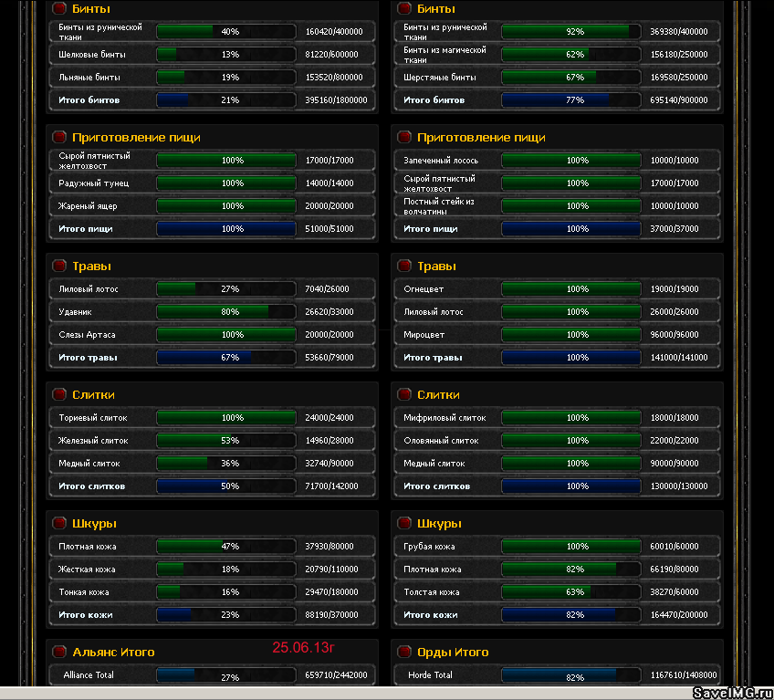Click the Толстая кожа 63% progress bar

[x=571, y=592]
